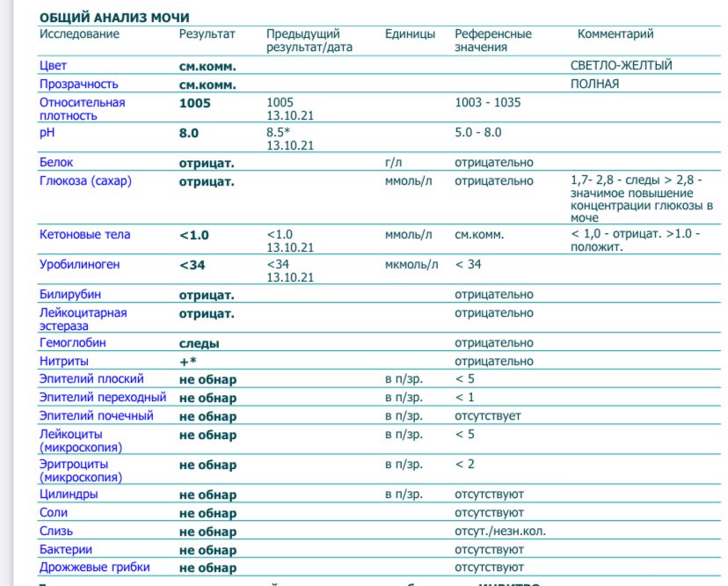728x586 pixels.
Task: Click the "Дрожжевые грибки" test name
Action: pos(94,568)
